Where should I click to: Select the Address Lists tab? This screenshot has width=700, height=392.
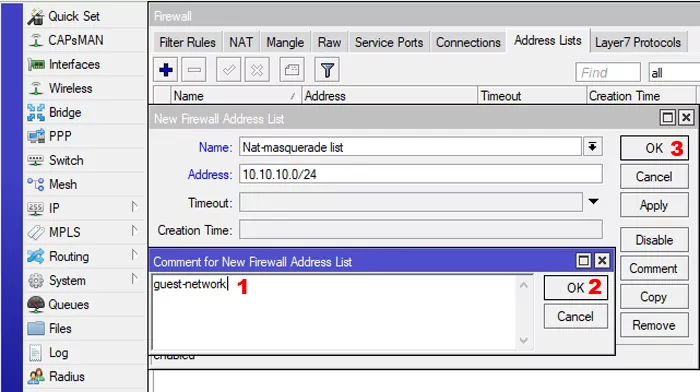[x=548, y=41]
